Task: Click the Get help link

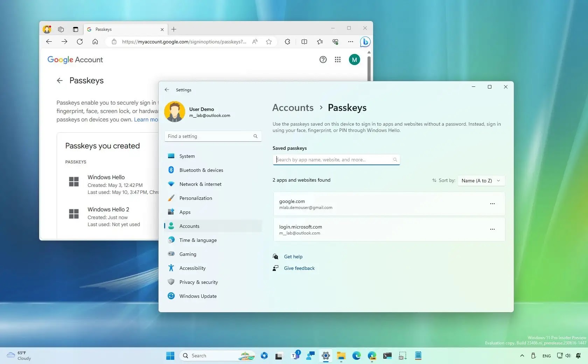Action: [293, 257]
